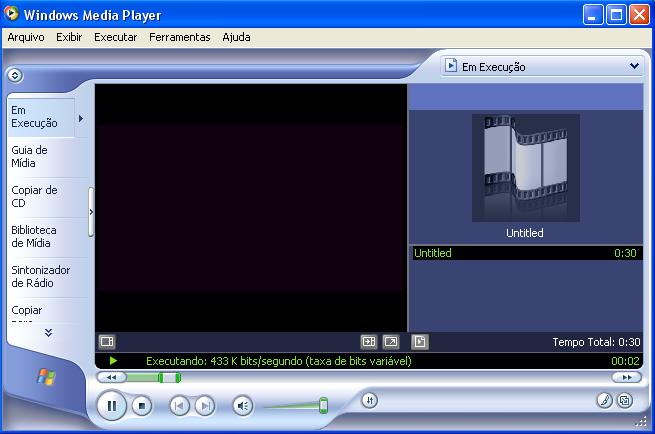655x434 pixels.
Task: Open Sintonizador de Rádio
Action: [41, 277]
